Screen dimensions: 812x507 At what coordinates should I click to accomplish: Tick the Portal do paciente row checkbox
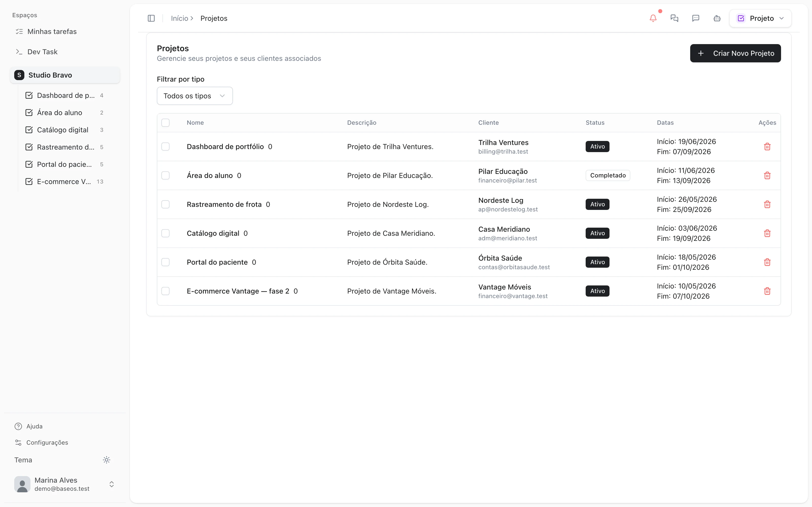click(x=165, y=262)
